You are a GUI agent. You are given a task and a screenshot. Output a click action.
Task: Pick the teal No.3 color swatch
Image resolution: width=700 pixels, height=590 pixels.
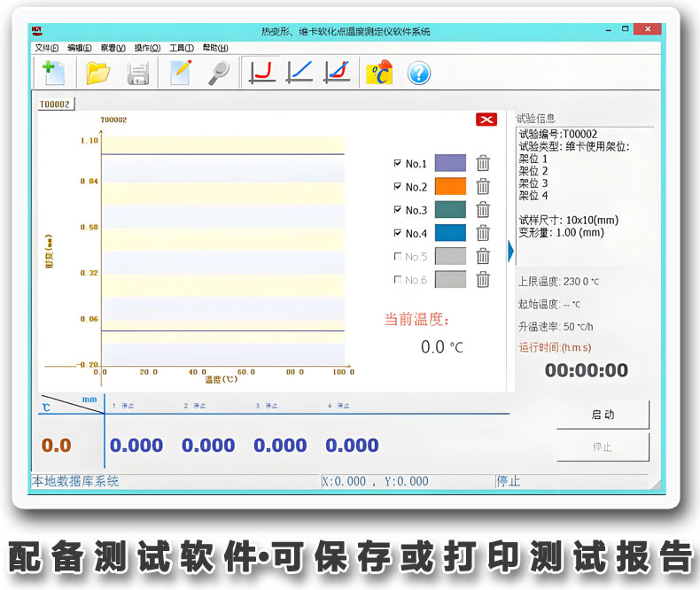tap(450, 209)
